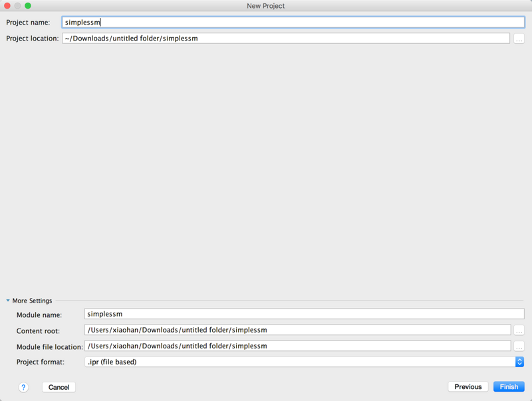The image size is (532, 401).
Task: Click the green zoom window button
Action: [28, 6]
